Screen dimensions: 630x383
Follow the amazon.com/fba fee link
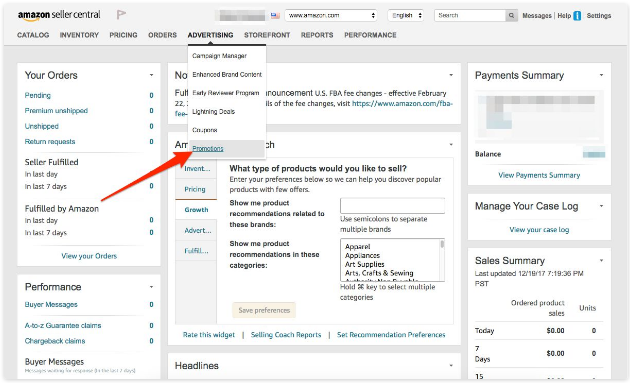click(x=402, y=104)
